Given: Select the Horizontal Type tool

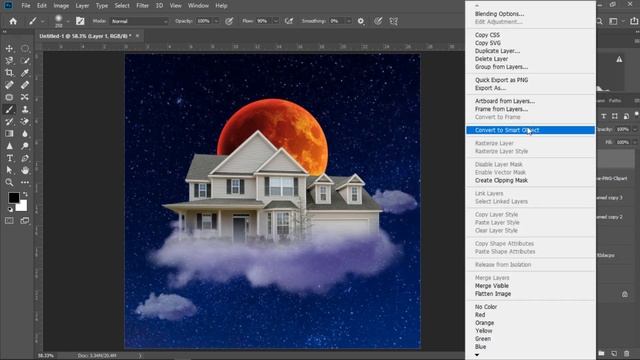Looking at the screenshot, I should pyautogui.click(x=9, y=158).
